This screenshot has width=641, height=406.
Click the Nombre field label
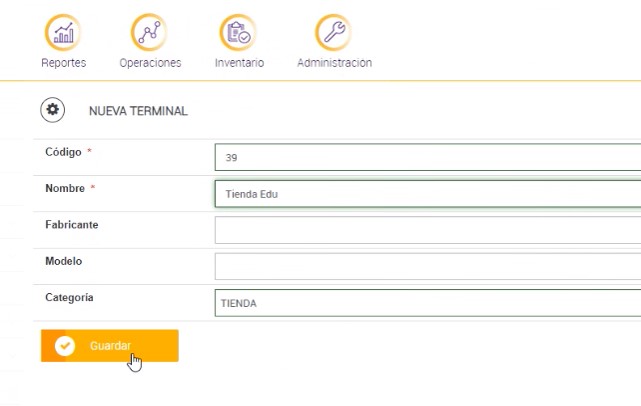pyautogui.click(x=64, y=188)
